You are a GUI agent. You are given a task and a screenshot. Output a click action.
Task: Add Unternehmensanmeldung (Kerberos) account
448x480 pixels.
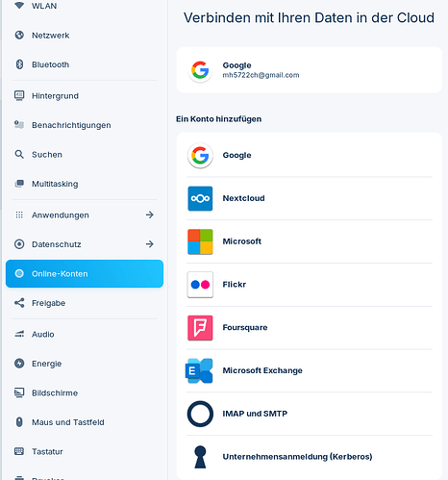[310, 457]
